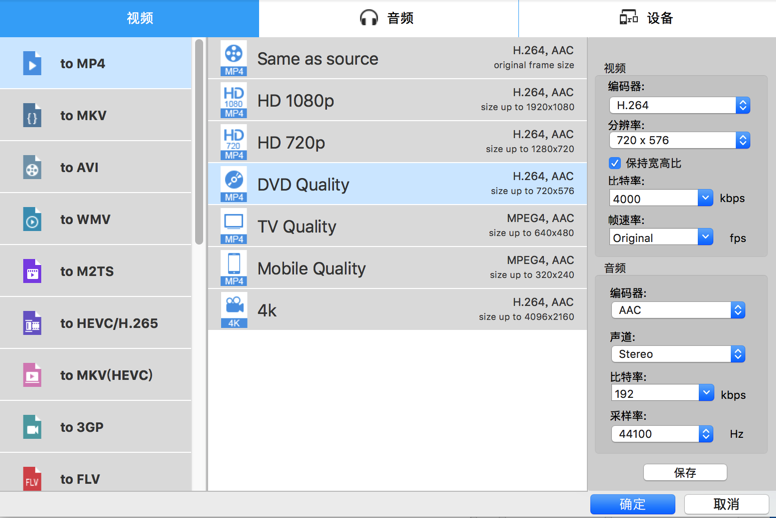Click the 取消 button
This screenshot has width=776, height=518.
[727, 504]
